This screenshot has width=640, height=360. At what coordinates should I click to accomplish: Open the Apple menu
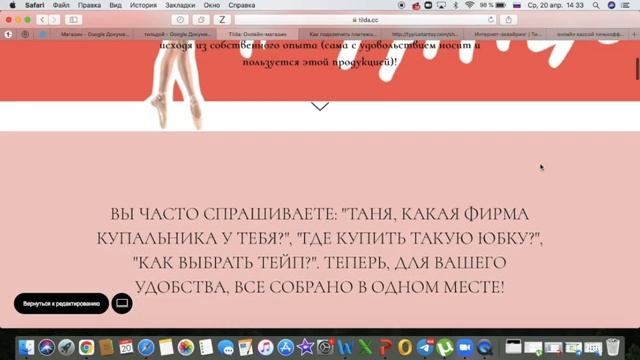13,5
